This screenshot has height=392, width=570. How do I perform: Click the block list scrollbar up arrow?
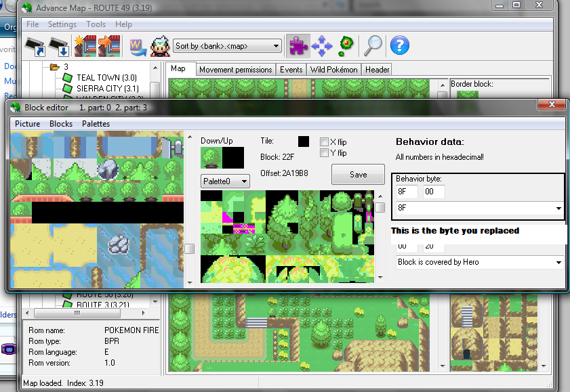coord(190,137)
